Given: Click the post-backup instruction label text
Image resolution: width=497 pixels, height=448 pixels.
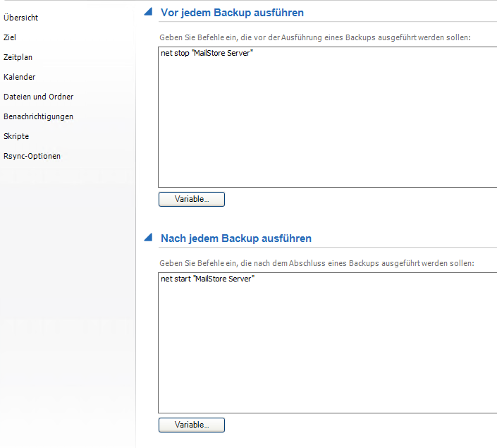Looking at the screenshot, I should (317, 262).
